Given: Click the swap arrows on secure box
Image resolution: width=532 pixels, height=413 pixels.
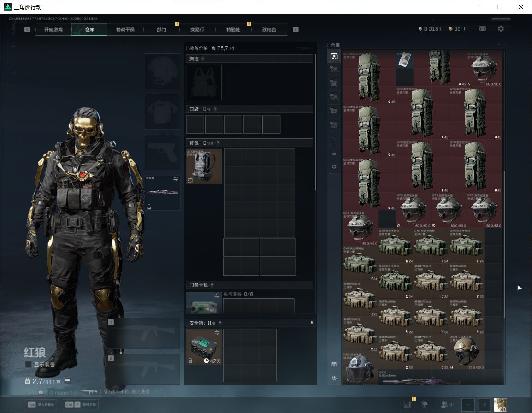Looking at the screenshot, I should 217,333.
